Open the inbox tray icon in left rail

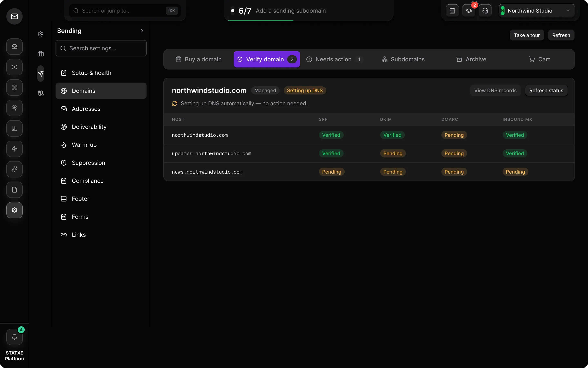click(x=14, y=46)
